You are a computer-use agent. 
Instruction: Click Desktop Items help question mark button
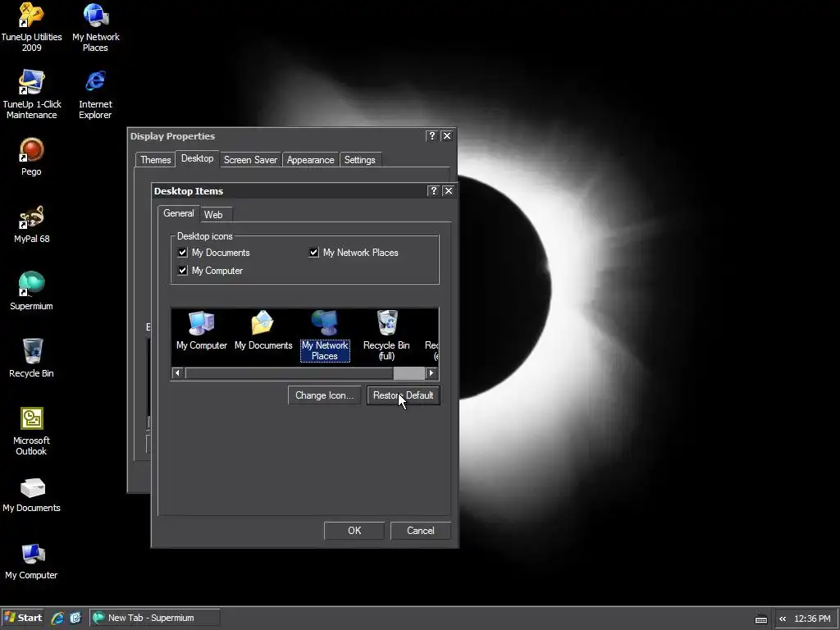433,190
